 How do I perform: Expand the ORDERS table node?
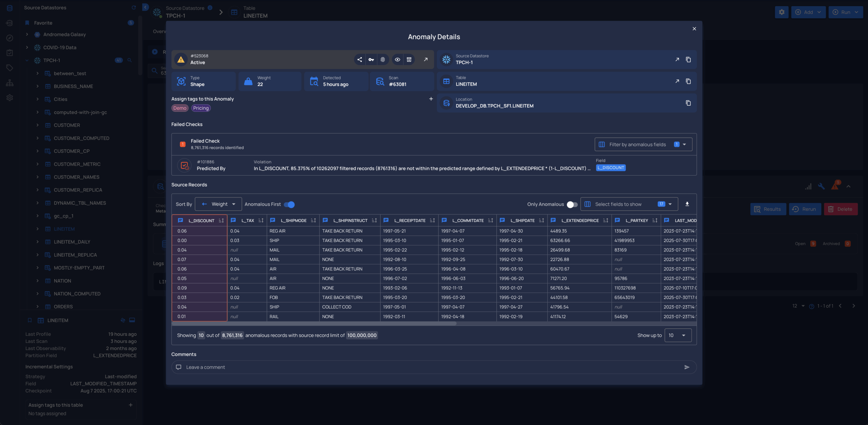coord(37,306)
